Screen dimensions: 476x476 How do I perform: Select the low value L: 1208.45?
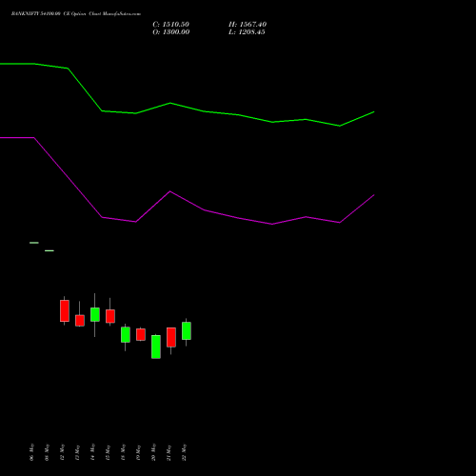[x=247, y=32]
